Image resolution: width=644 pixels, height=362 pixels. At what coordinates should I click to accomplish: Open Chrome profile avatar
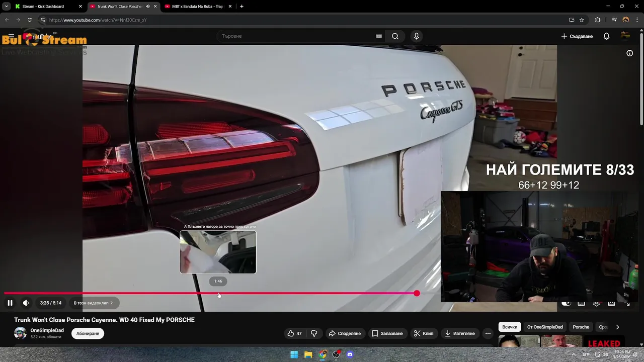click(x=625, y=20)
